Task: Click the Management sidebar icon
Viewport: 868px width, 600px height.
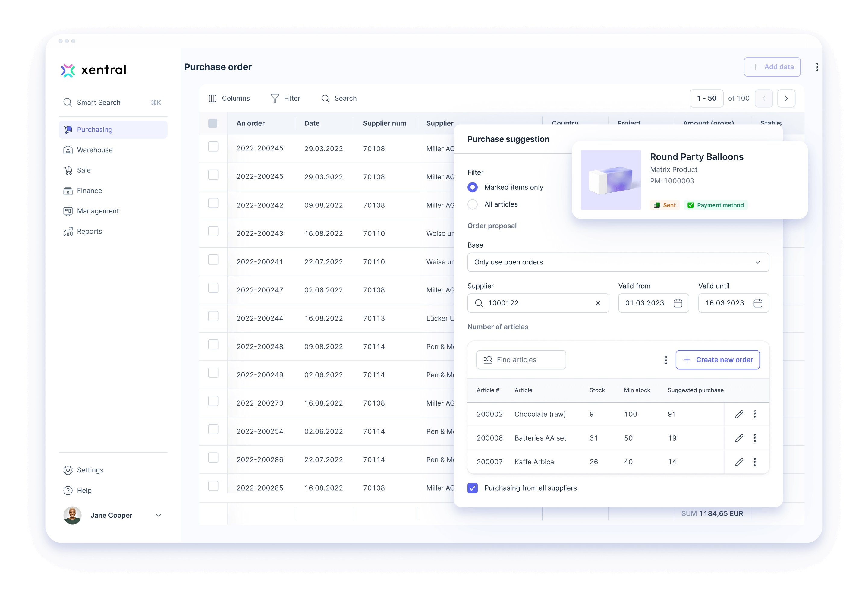Action: [68, 211]
